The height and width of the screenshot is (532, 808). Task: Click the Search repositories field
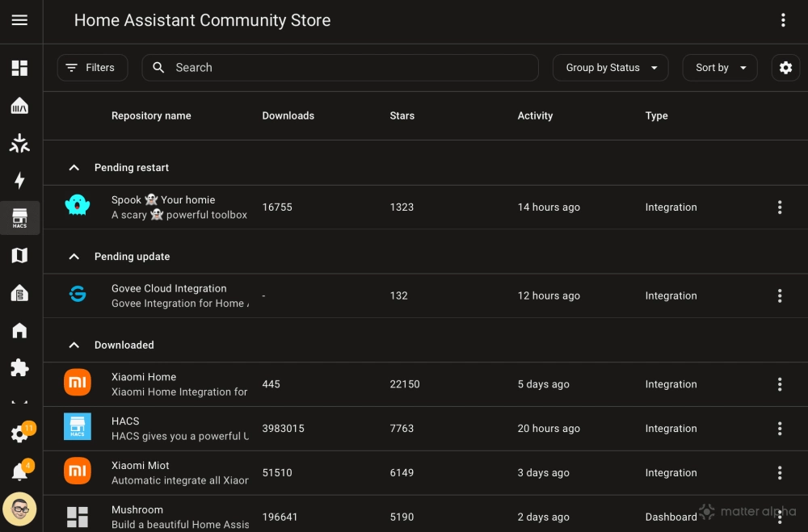[340, 68]
